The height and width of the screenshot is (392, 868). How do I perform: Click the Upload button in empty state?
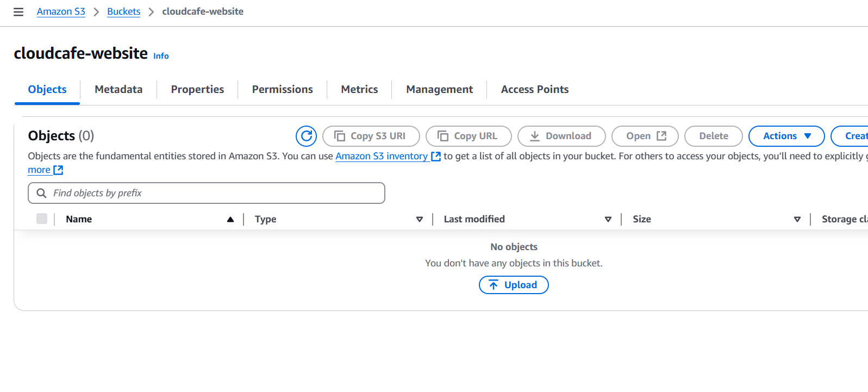click(514, 285)
